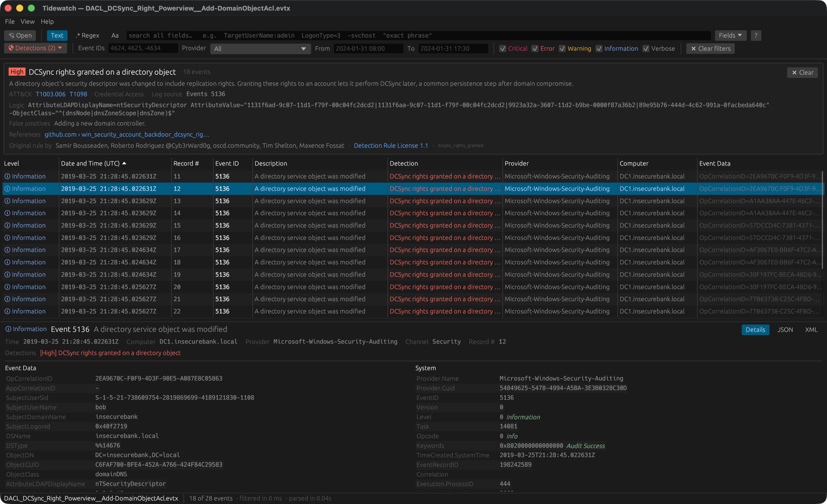827x504 pixels.
Task: Open ATT&CK technique T1098 link
Action: tap(78, 94)
